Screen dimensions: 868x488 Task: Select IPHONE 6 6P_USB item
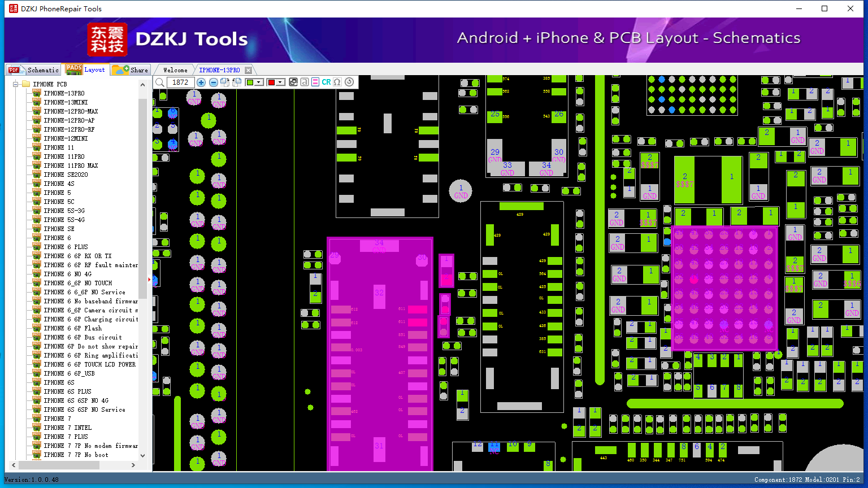pyautogui.click(x=69, y=373)
